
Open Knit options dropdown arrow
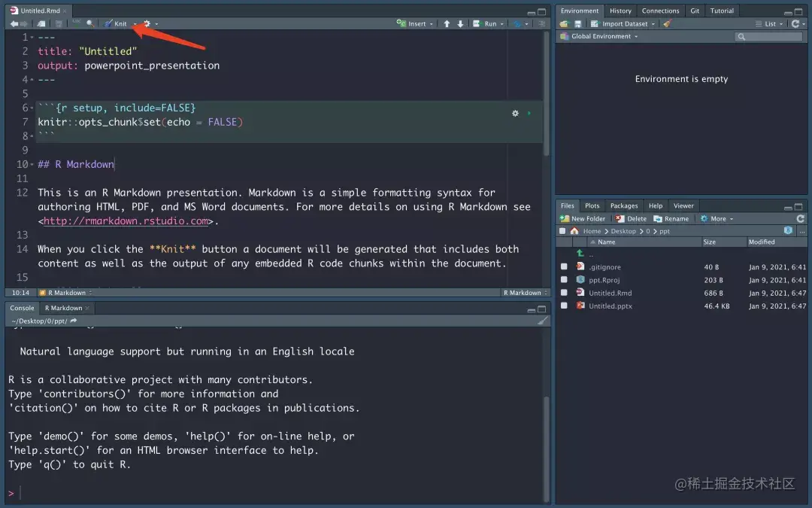click(x=135, y=24)
